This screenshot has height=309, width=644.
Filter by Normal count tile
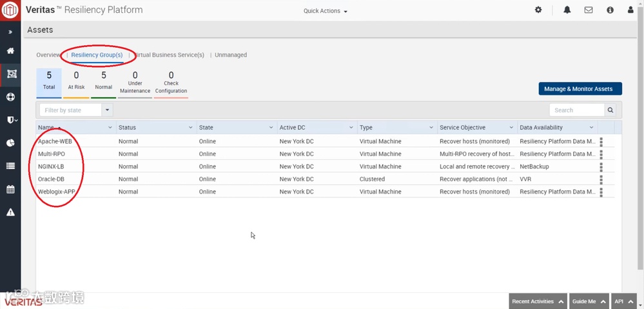(104, 83)
